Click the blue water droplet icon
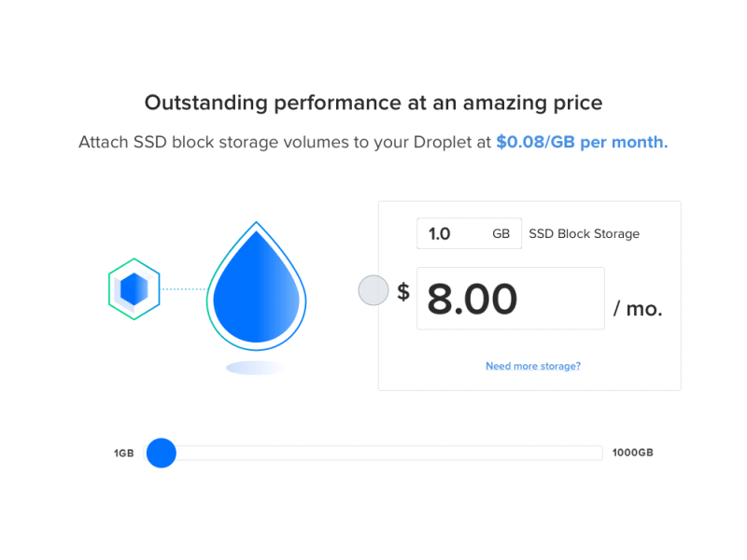 coord(256,287)
